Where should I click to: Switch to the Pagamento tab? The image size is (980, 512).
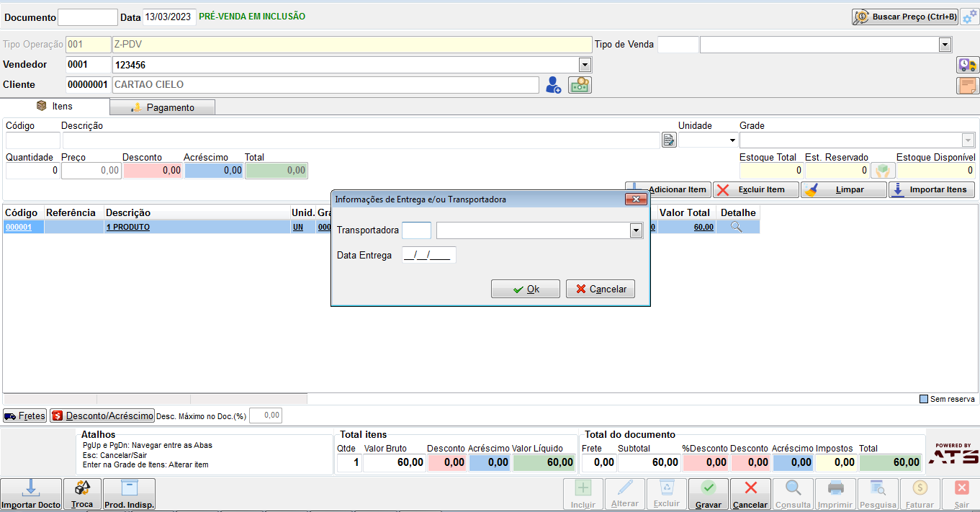163,107
